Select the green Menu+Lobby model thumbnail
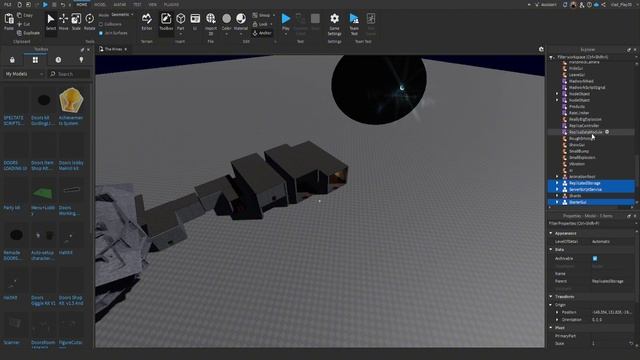Screen dimensions: 640x360 (x=43, y=192)
